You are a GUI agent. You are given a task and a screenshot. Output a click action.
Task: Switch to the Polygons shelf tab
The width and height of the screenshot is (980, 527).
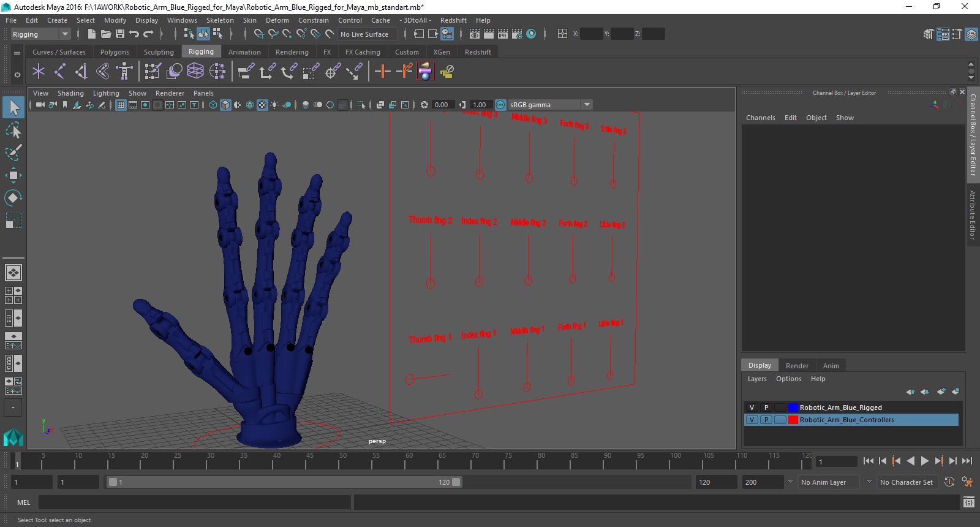(115, 52)
